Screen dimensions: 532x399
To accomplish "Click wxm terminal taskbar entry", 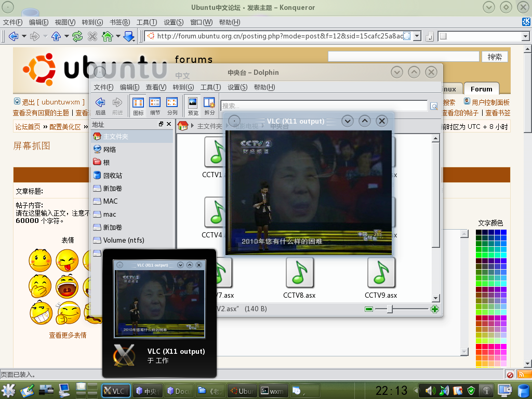I will (273, 391).
